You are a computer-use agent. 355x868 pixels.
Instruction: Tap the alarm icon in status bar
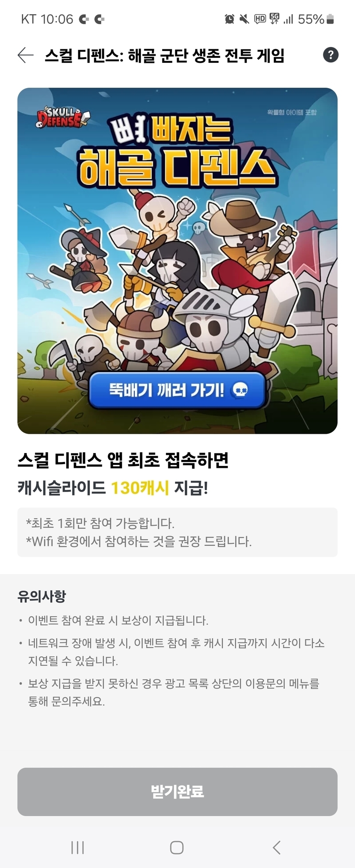230,19
